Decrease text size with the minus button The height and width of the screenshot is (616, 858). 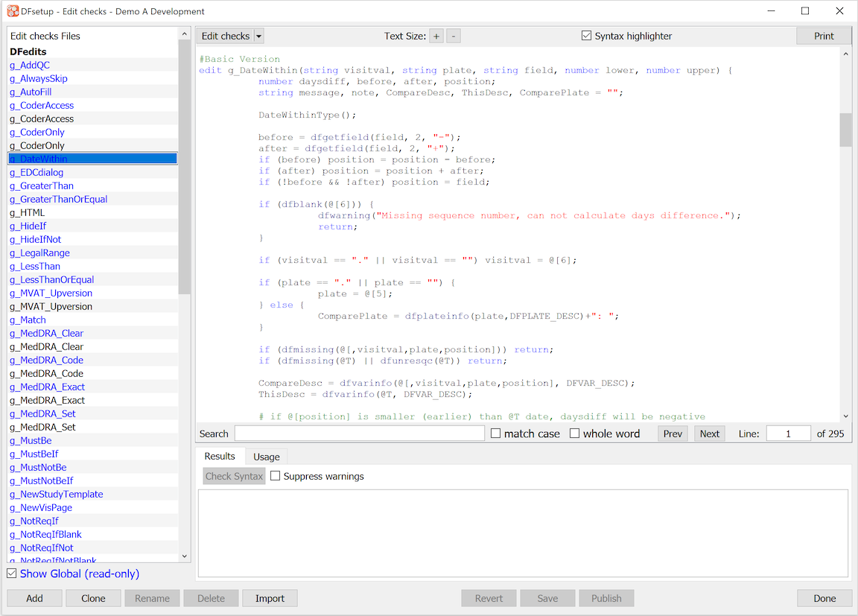click(454, 36)
